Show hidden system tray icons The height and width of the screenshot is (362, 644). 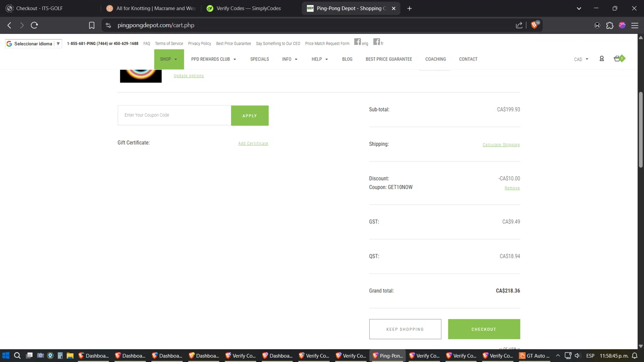pos(558,356)
